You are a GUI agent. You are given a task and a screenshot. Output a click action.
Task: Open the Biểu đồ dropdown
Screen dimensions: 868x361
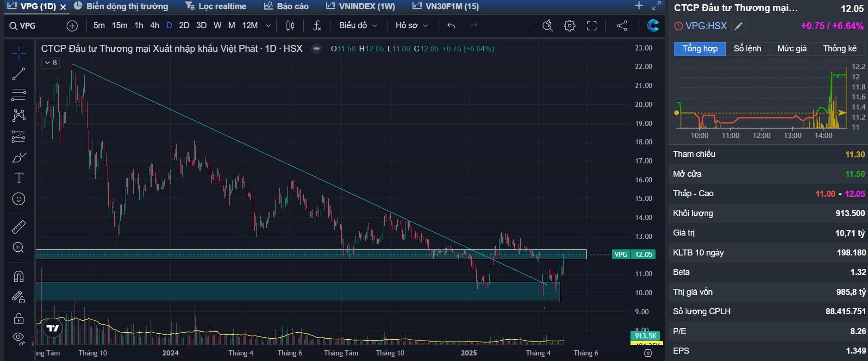pyautogui.click(x=358, y=25)
